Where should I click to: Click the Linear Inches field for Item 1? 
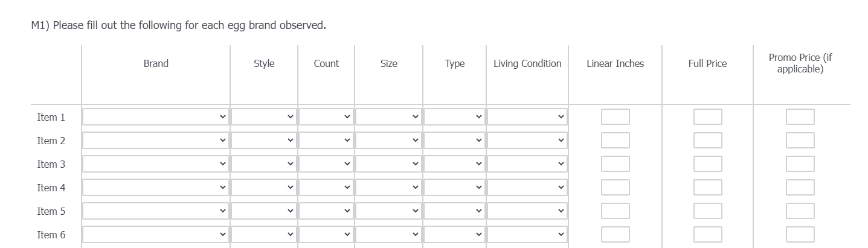coord(615,117)
